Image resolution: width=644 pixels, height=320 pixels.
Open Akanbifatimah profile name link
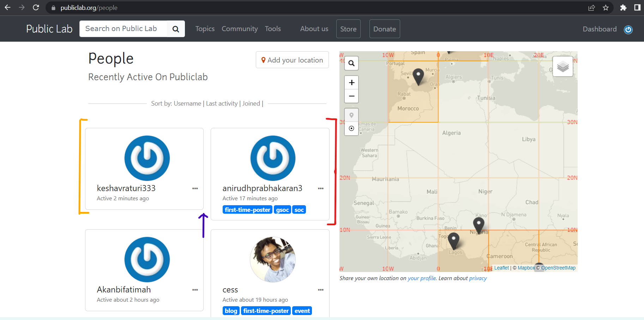[x=124, y=290]
